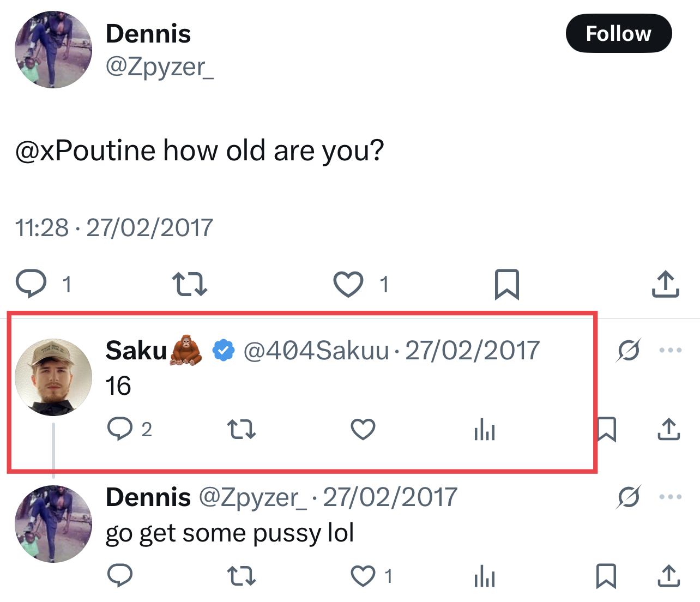Reply to Saku's tweet saying 16
This screenshot has width=700, height=602.
point(120,429)
